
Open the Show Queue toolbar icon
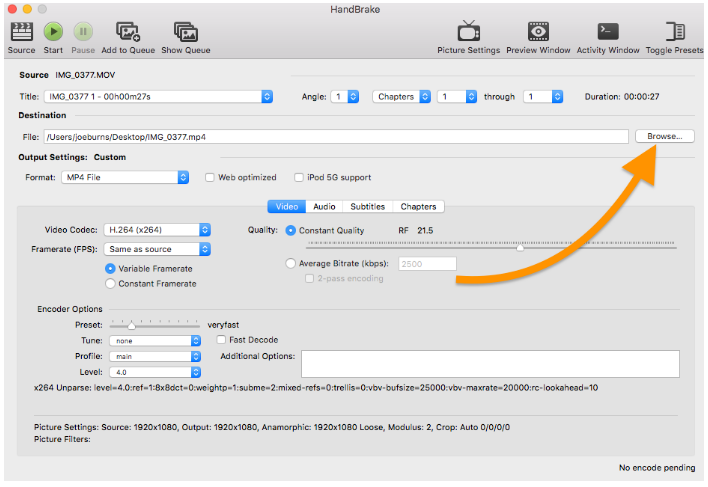186,32
